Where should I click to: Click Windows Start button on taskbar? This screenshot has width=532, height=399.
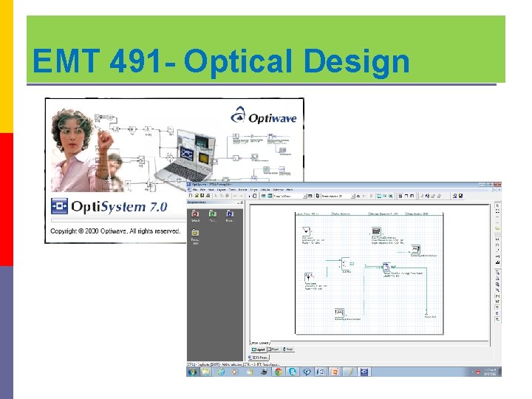(192, 372)
